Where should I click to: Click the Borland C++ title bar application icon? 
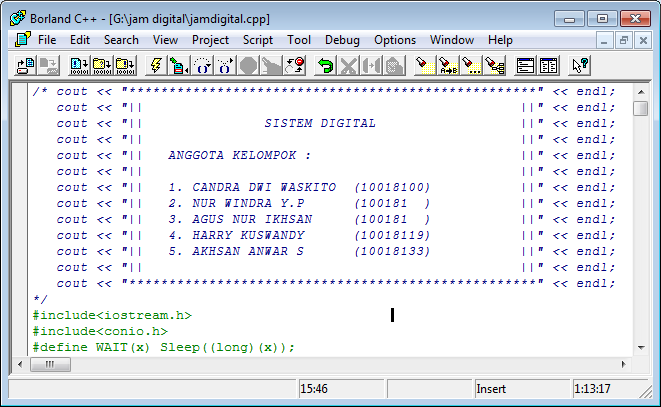click(x=17, y=19)
